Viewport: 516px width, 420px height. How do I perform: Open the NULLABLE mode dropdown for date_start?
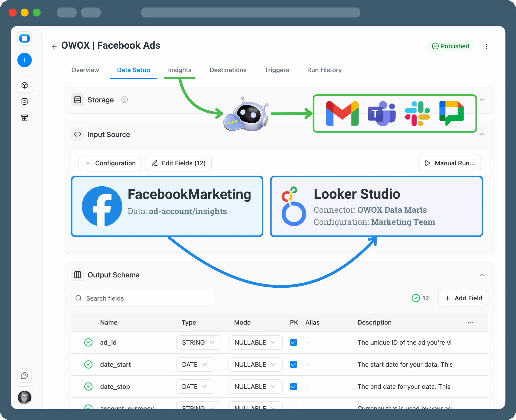[x=255, y=364]
